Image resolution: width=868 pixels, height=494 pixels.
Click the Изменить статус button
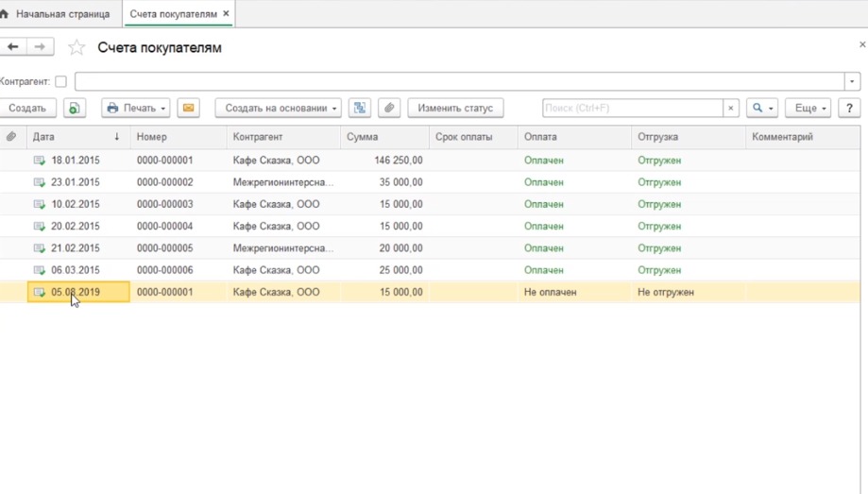(455, 109)
